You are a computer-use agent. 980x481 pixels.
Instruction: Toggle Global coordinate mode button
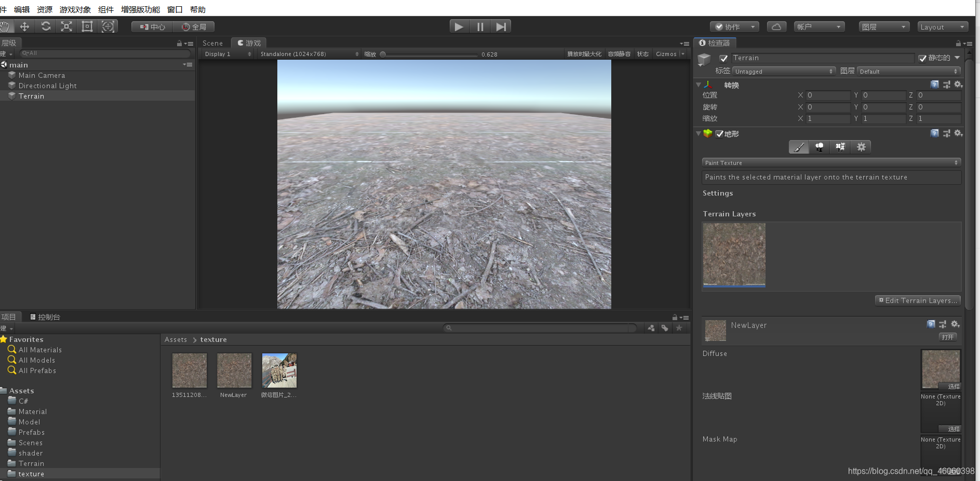(x=194, y=27)
